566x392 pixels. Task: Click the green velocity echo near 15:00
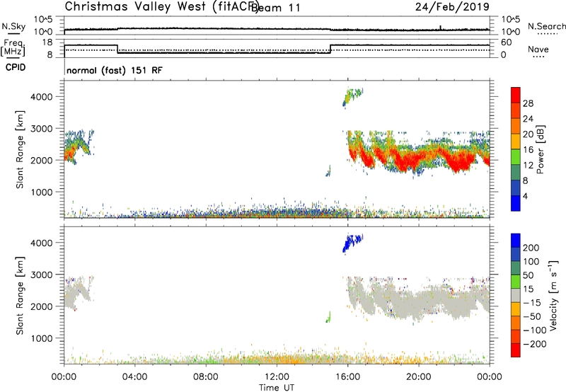coord(328,317)
